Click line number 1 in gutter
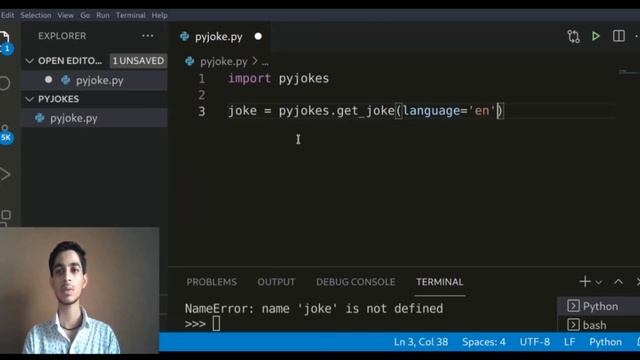 click(x=202, y=78)
